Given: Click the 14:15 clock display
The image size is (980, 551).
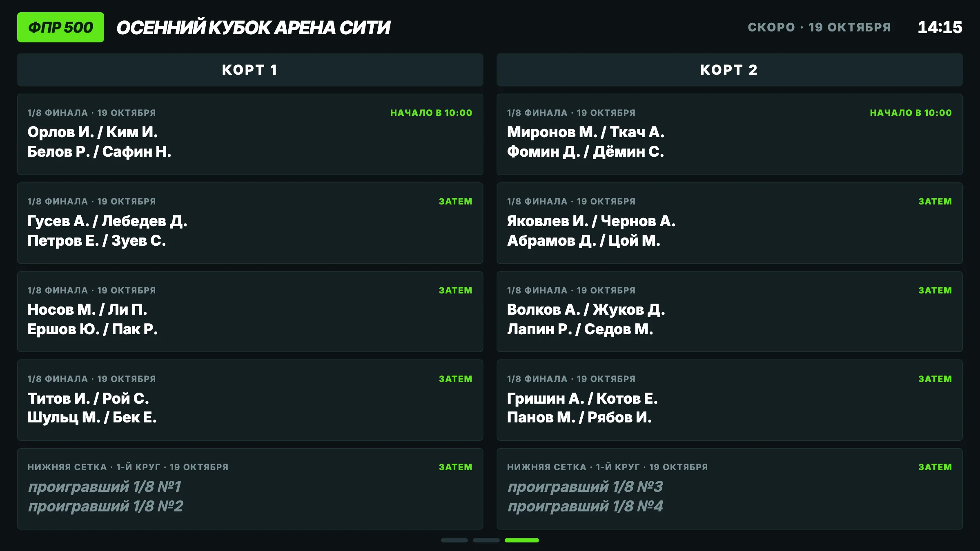Looking at the screenshot, I should click(x=940, y=27).
